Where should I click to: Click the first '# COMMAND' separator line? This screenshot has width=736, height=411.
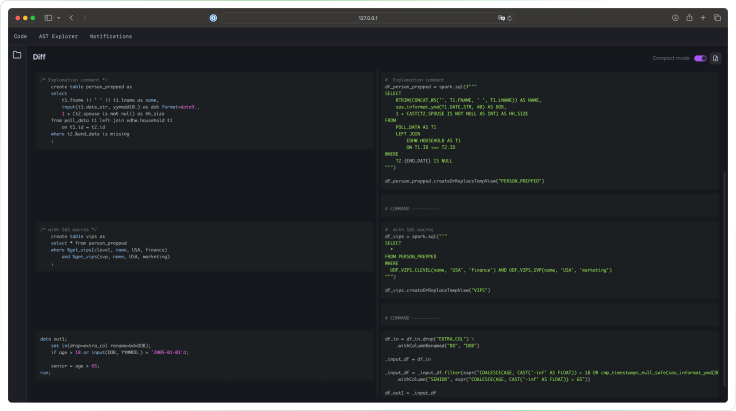(x=412, y=208)
